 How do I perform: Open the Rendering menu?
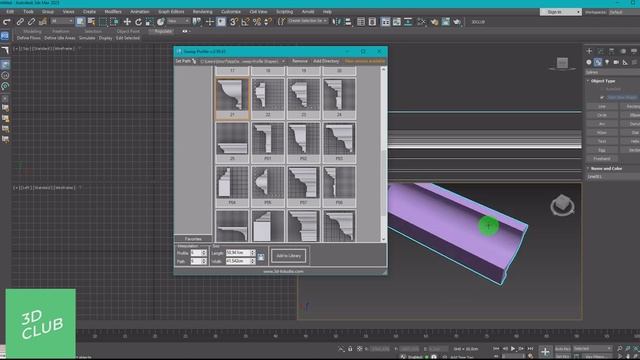(202, 12)
